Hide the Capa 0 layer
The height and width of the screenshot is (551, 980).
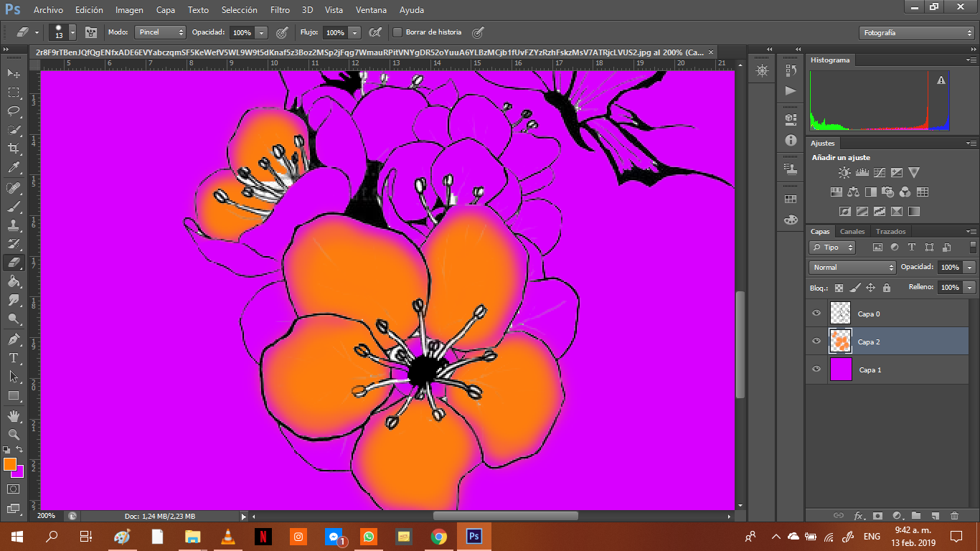pyautogui.click(x=816, y=314)
